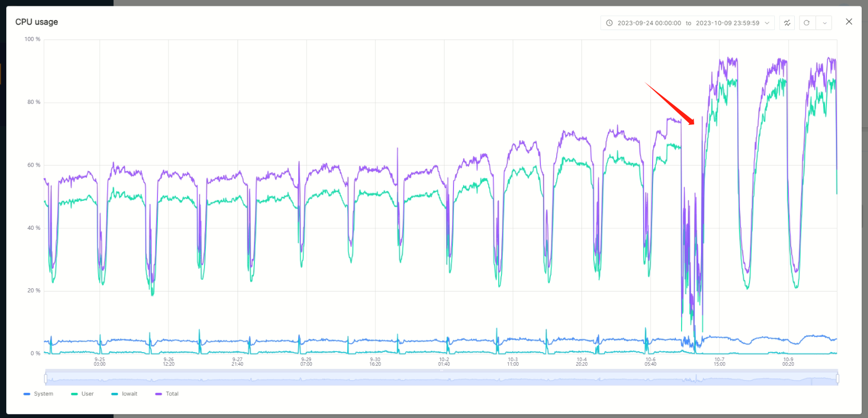Click the 100 % y-axis label
Screen dimensions: 868x418
32,40
